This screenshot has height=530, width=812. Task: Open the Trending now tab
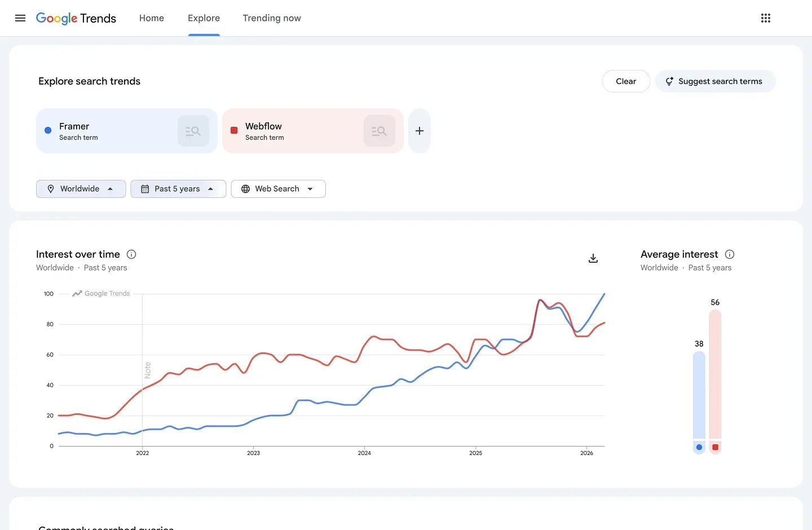(272, 18)
